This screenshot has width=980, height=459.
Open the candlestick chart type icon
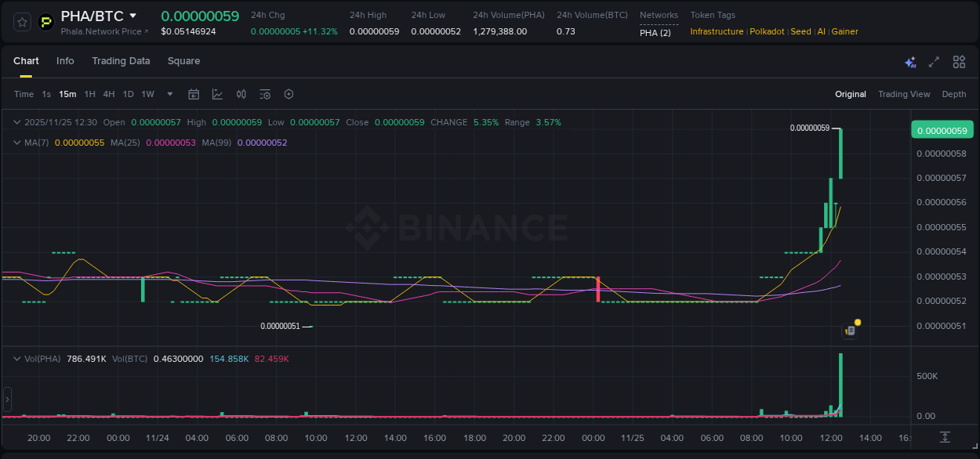[241, 94]
